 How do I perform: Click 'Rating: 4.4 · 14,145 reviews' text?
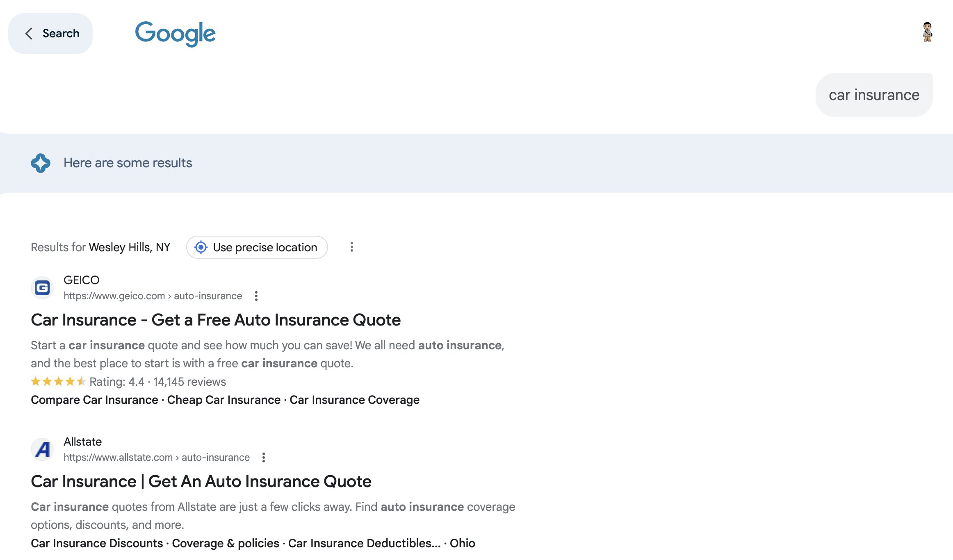point(157,382)
